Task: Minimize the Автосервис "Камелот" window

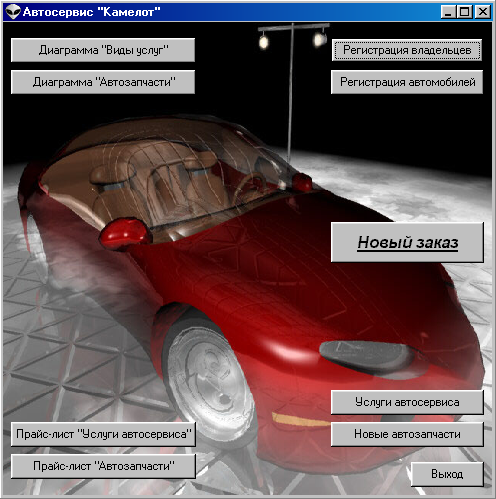Action: click(x=449, y=12)
